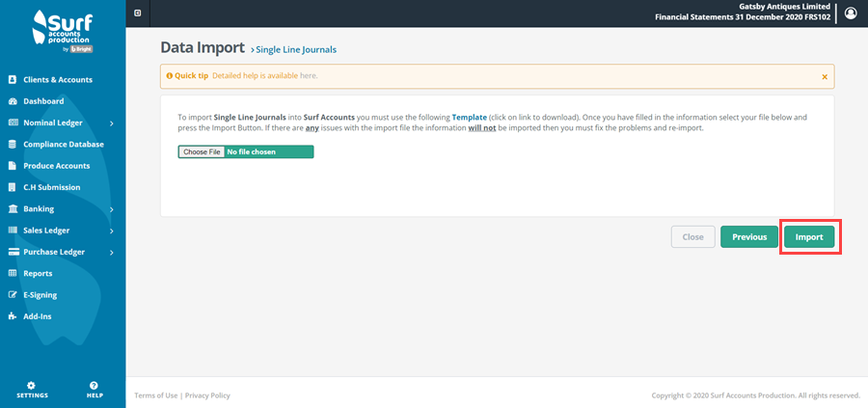The width and height of the screenshot is (868, 408).
Task: Click the Produce Accounts document icon
Action: click(13, 166)
